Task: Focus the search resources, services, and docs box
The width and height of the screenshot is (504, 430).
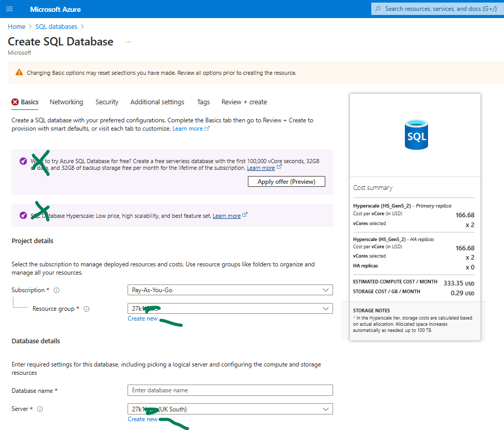Action: (x=438, y=9)
